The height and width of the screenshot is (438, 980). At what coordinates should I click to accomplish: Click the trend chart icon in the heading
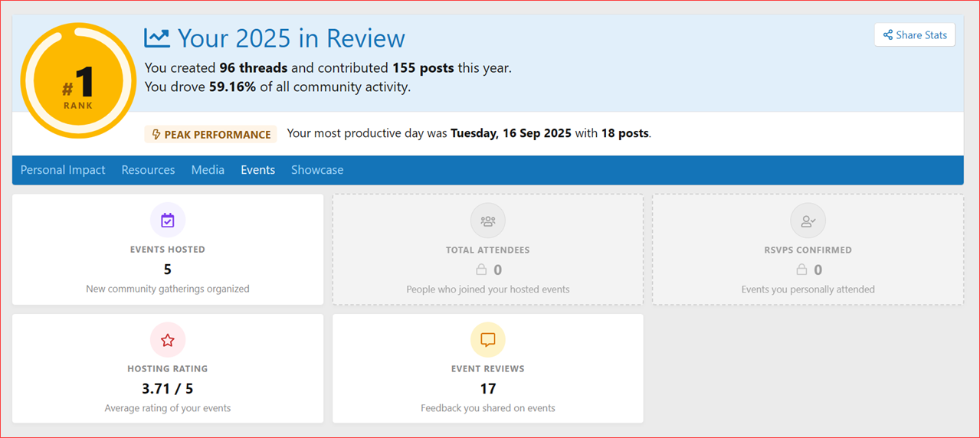click(157, 38)
